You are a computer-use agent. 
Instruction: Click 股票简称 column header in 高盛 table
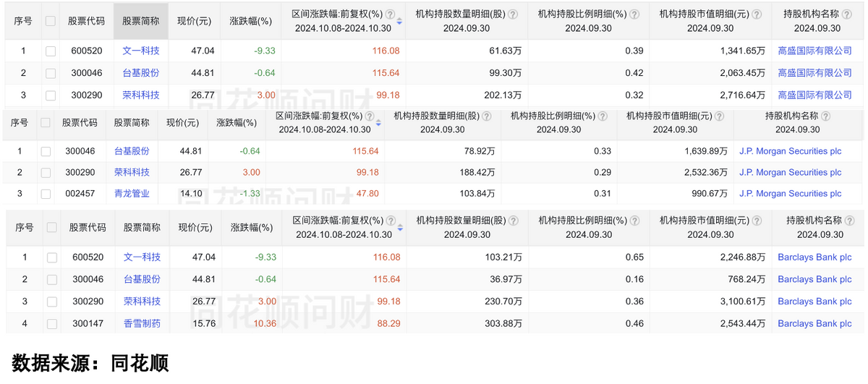(141, 21)
